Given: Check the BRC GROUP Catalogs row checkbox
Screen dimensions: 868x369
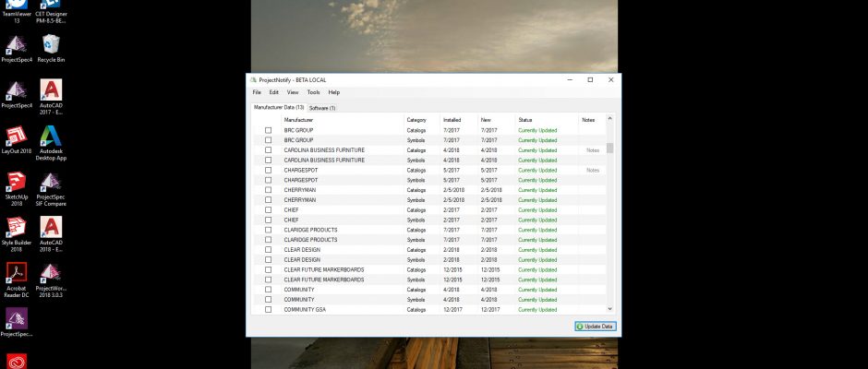Looking at the screenshot, I should (x=269, y=131).
